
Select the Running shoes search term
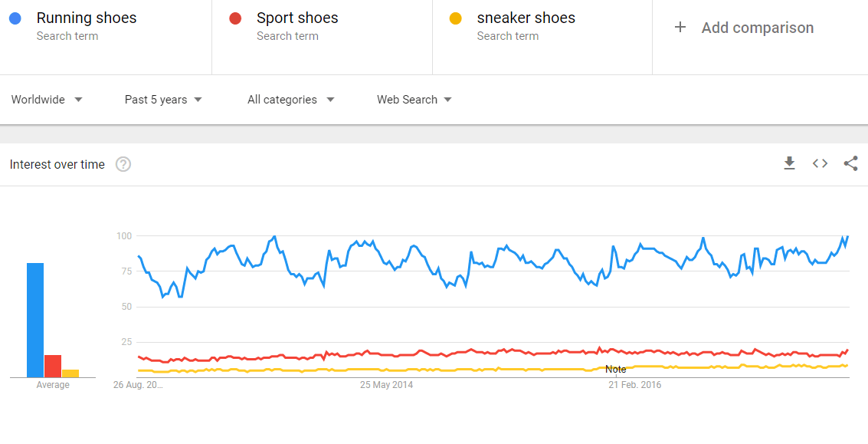click(x=87, y=18)
